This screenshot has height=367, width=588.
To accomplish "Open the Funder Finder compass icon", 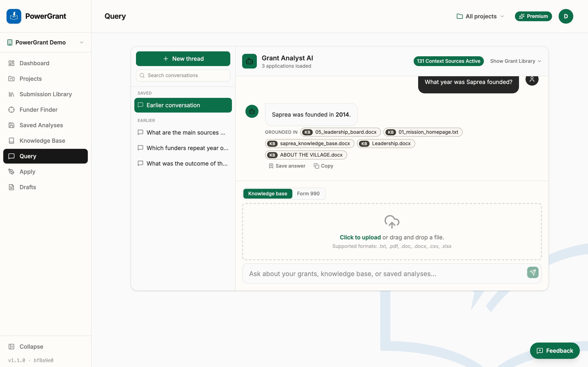I will 11,110.
